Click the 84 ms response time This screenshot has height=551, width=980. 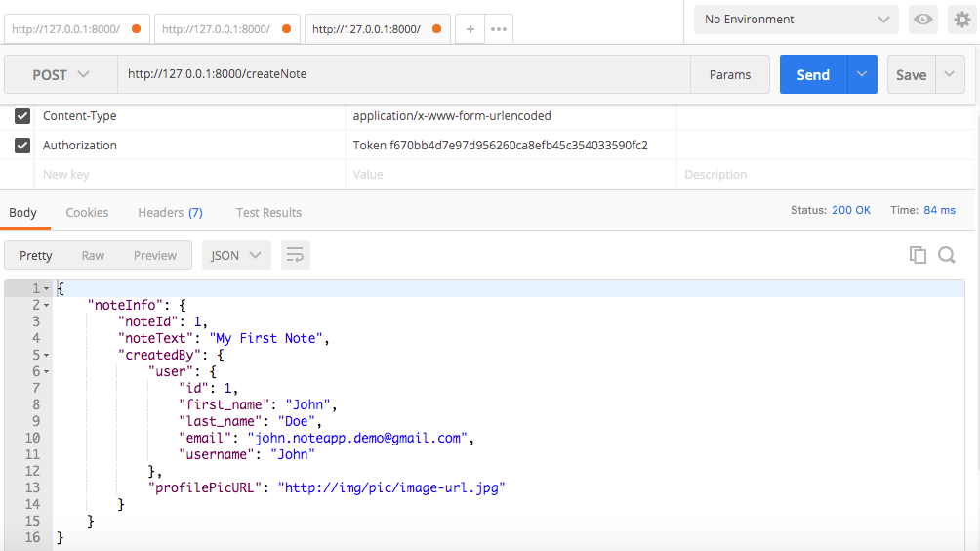939,210
